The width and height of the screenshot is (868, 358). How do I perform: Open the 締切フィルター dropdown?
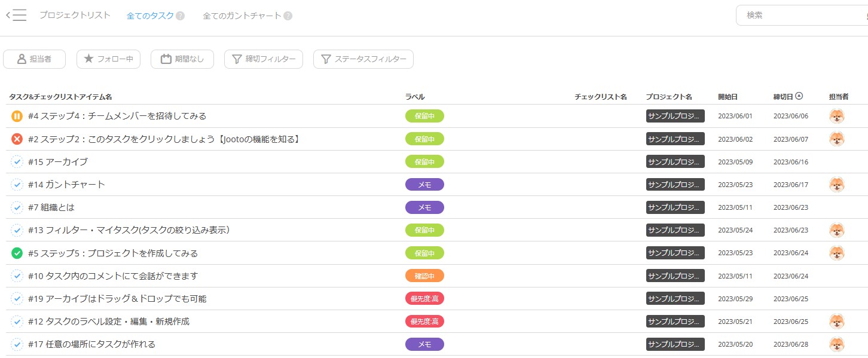pyautogui.click(x=264, y=59)
